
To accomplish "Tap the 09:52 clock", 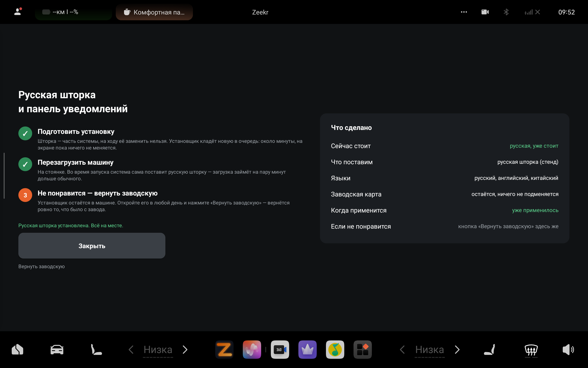I will point(566,12).
